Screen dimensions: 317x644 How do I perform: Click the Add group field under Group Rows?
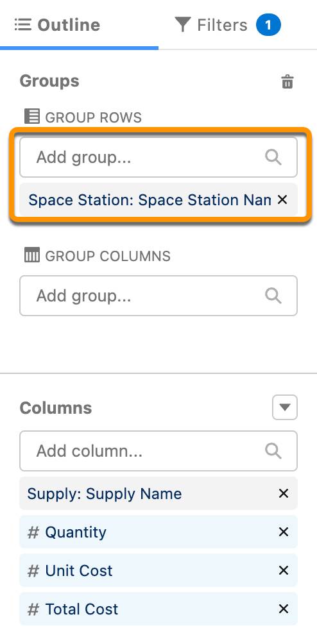point(158,157)
